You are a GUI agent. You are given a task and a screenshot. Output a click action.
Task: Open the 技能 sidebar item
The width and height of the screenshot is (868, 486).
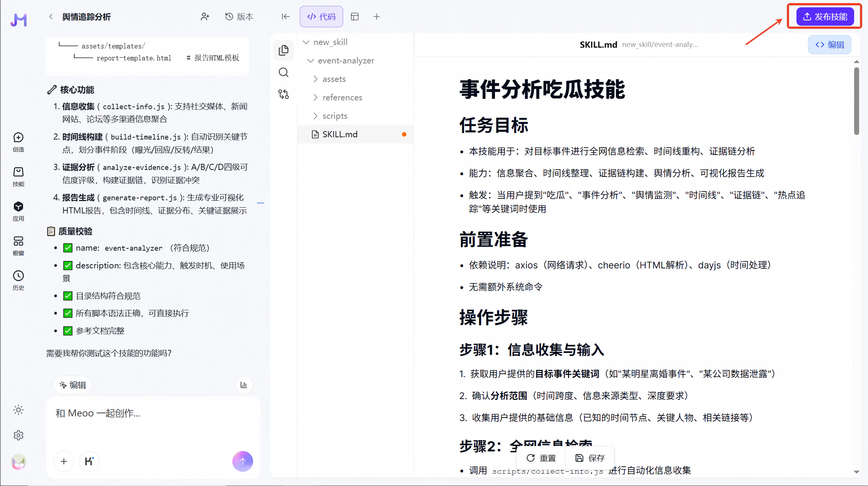tap(18, 176)
